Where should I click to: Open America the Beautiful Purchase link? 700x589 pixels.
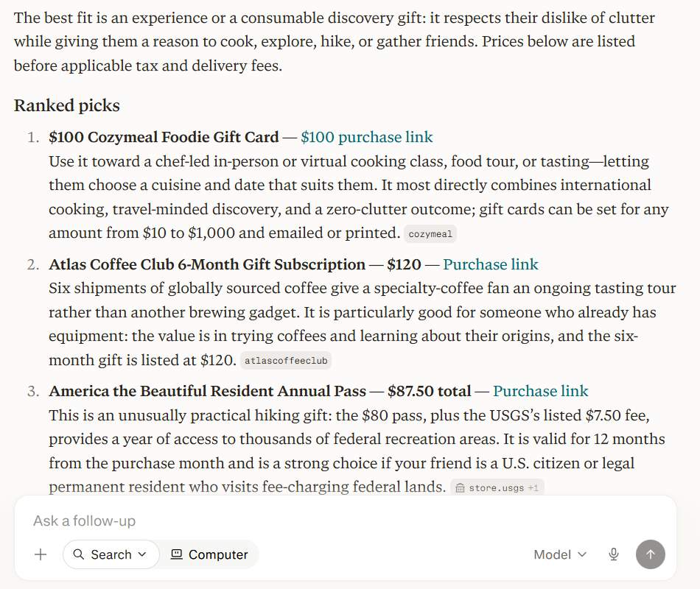pos(541,391)
